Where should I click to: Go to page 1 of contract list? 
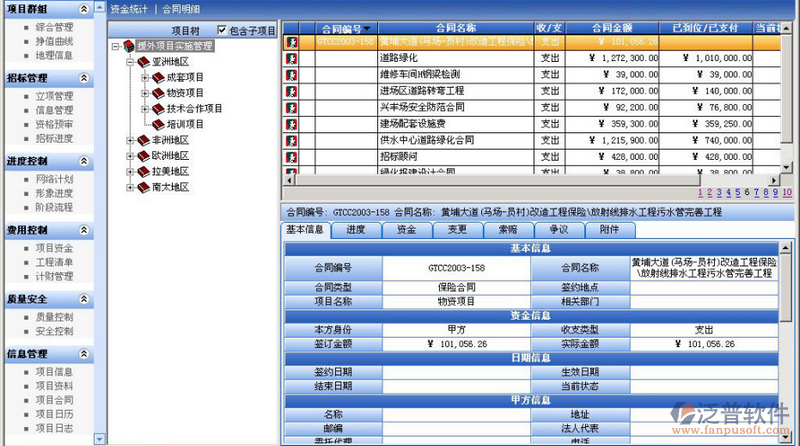[x=700, y=192]
